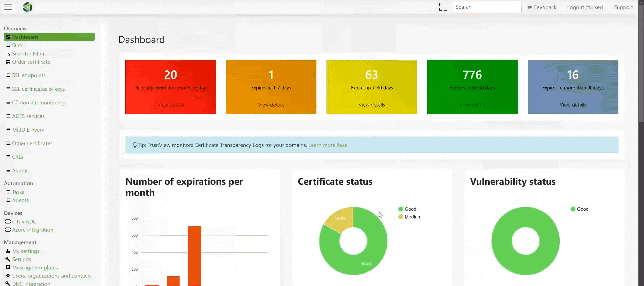644x286 pixels.
Task: Navigate to Alarms section
Action: (20, 170)
